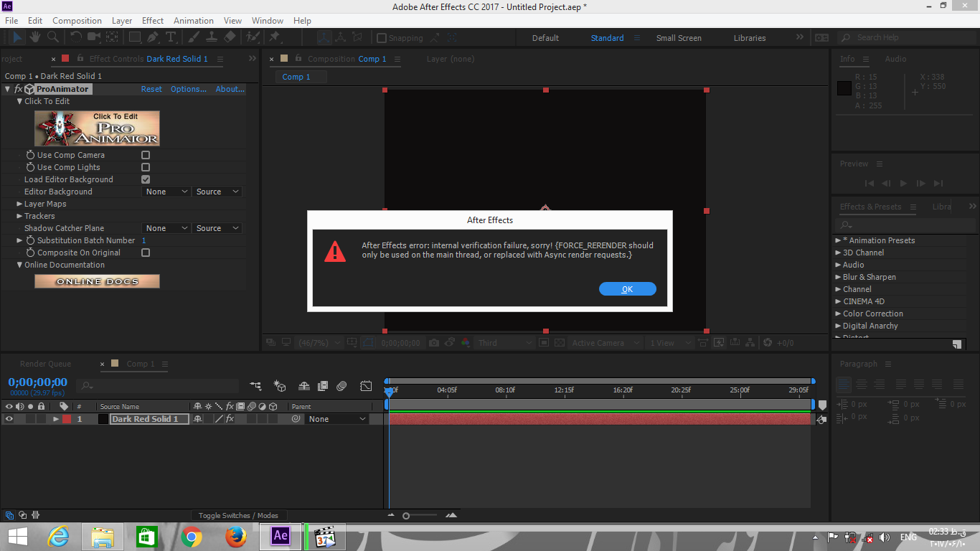The image size is (980, 551).
Task: Open the Composition menu
Action: point(77,21)
